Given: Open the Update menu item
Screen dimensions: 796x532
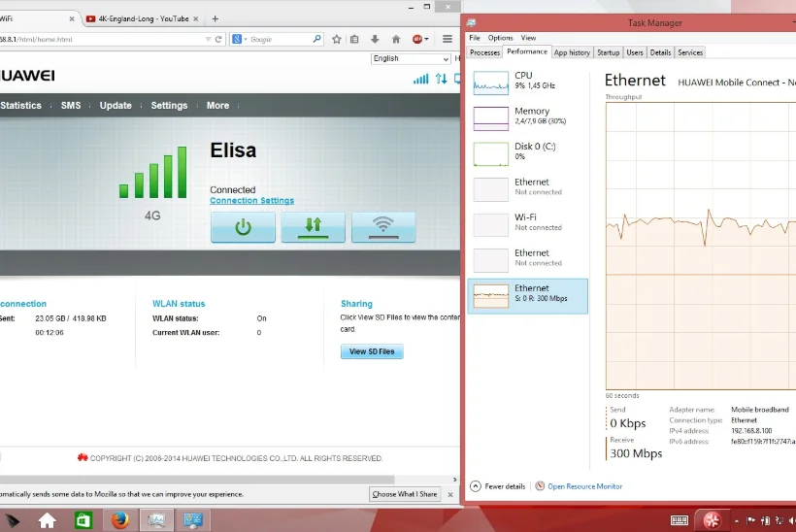Looking at the screenshot, I should tap(116, 106).
